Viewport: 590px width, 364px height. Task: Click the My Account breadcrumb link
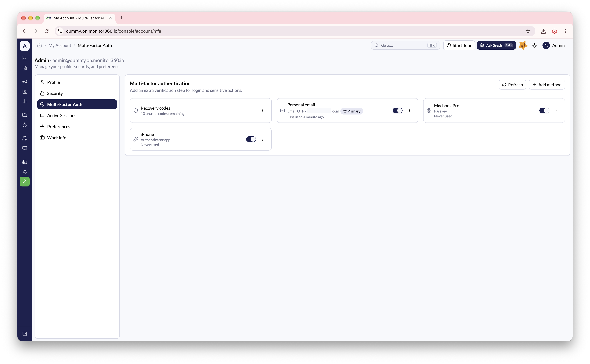pos(60,45)
